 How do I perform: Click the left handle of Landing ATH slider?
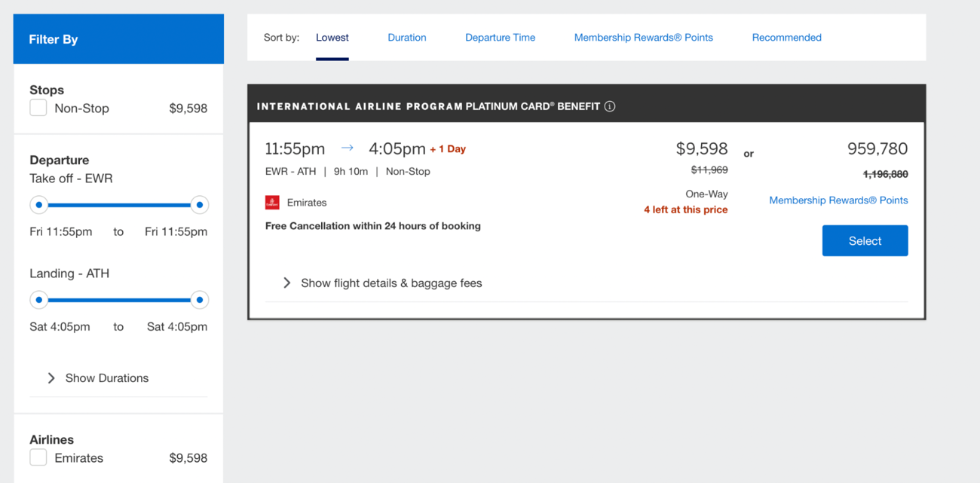click(39, 300)
